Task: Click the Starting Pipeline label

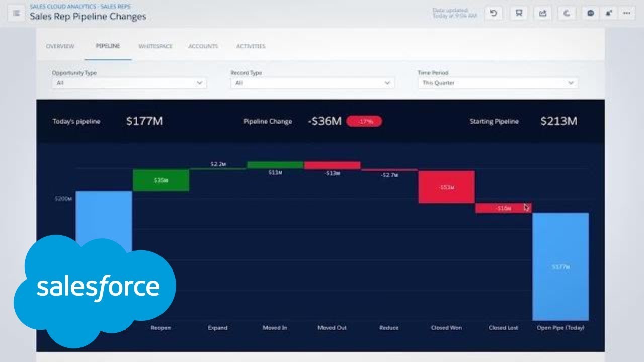Action: (494, 122)
